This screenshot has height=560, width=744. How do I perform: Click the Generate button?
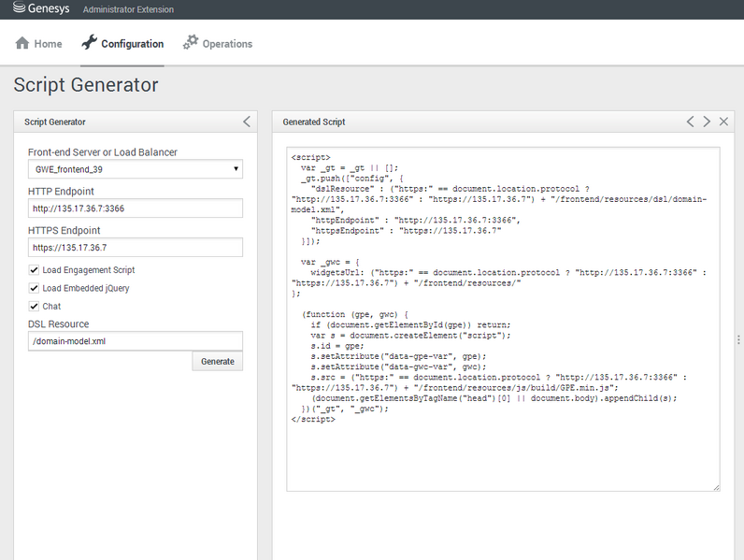pyautogui.click(x=218, y=361)
